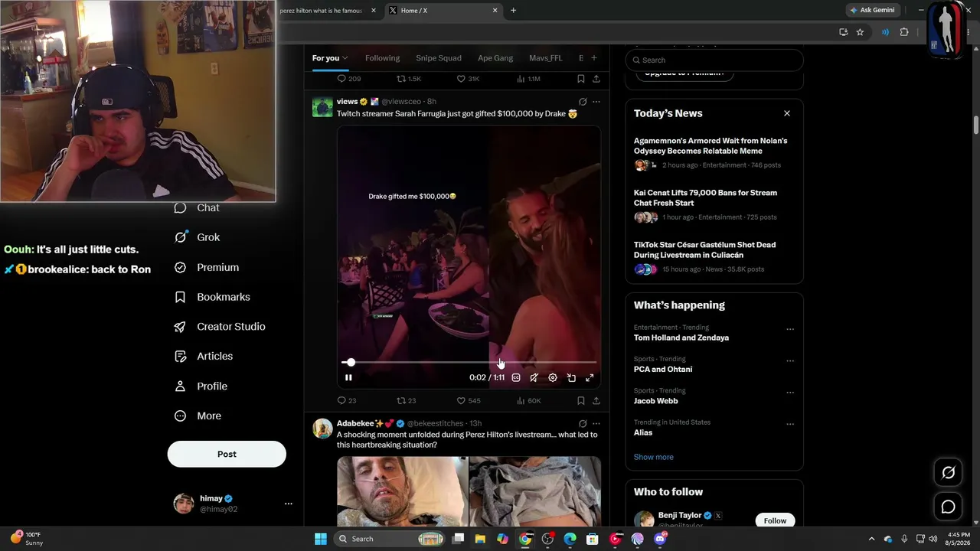Switch to the Ape Gang tab
Screen dimensions: 980x551
(495, 58)
